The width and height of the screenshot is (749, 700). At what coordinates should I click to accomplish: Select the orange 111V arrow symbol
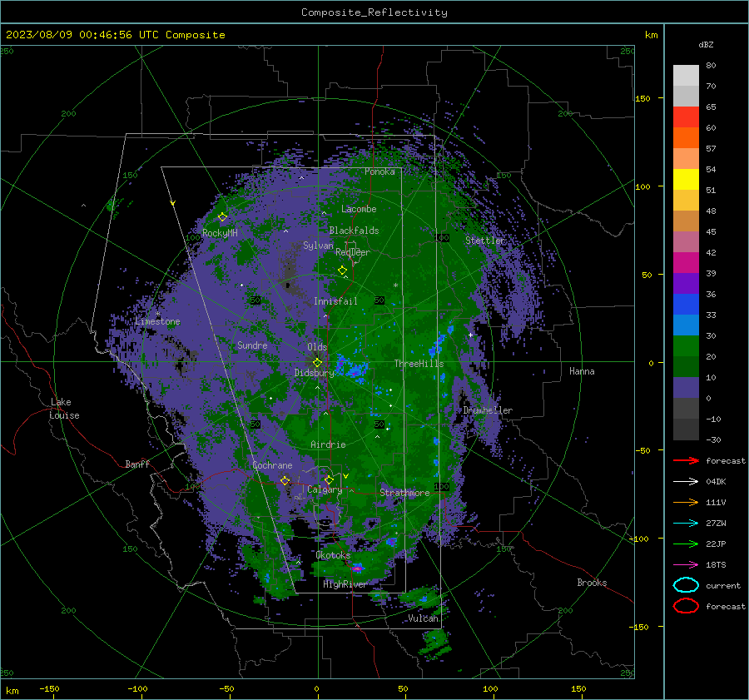click(x=686, y=502)
